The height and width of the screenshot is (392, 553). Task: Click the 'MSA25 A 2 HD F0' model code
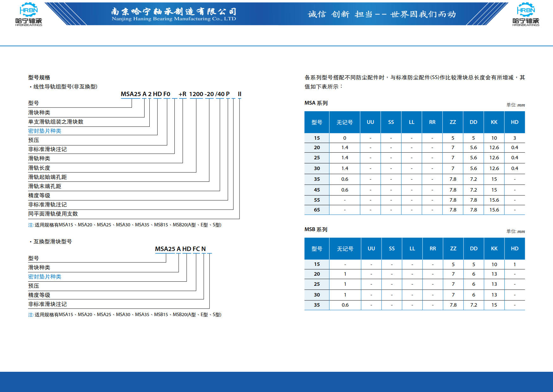click(146, 94)
